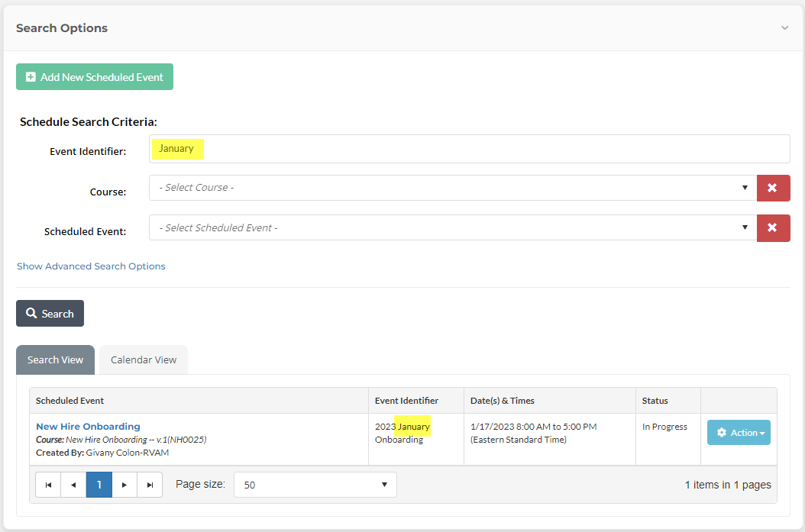Viewport: 805px width, 532px height.
Task: Select the Search View tab
Action: tap(55, 360)
